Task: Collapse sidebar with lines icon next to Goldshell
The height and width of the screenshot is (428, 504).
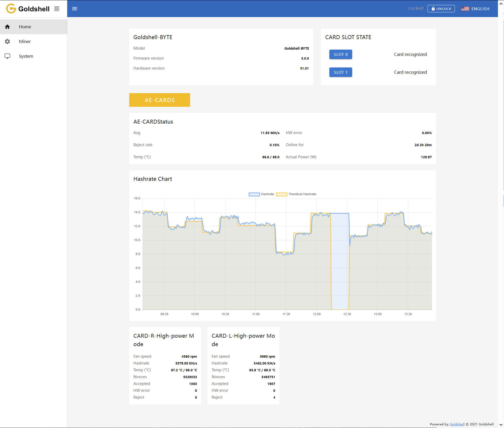Action: point(57,9)
